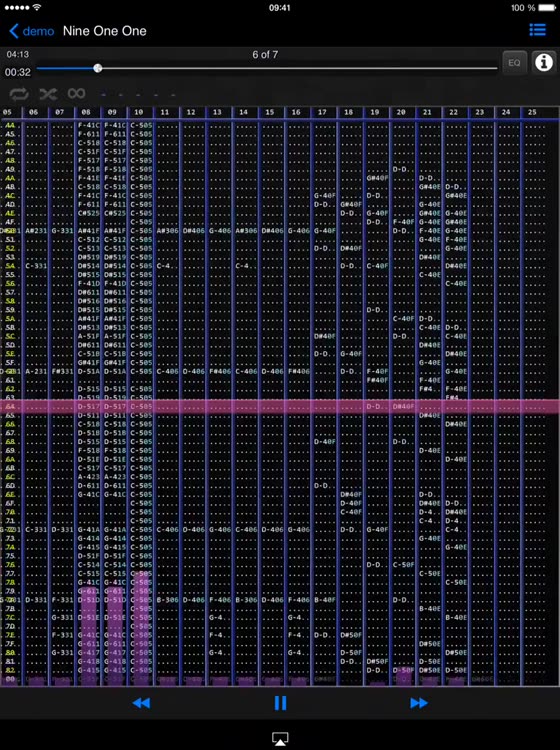Toggle infinite loop mode
The width and height of the screenshot is (560, 750).
click(76, 93)
